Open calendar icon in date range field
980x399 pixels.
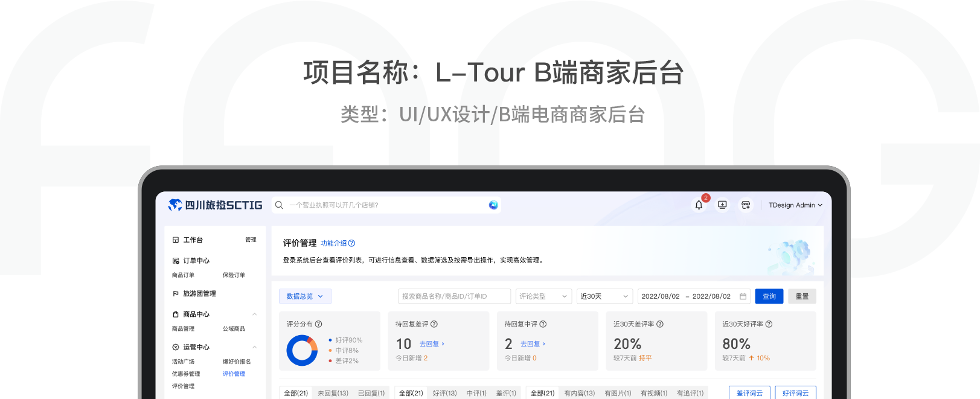click(x=743, y=296)
